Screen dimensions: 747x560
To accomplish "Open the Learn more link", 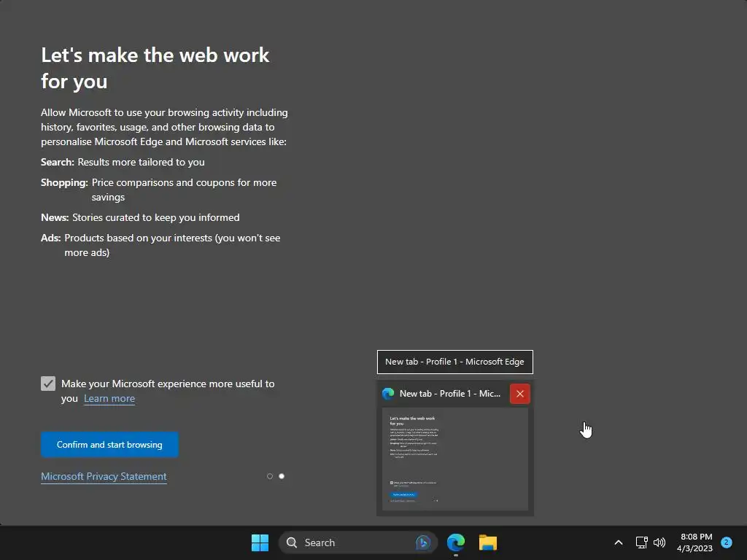I will click(109, 399).
